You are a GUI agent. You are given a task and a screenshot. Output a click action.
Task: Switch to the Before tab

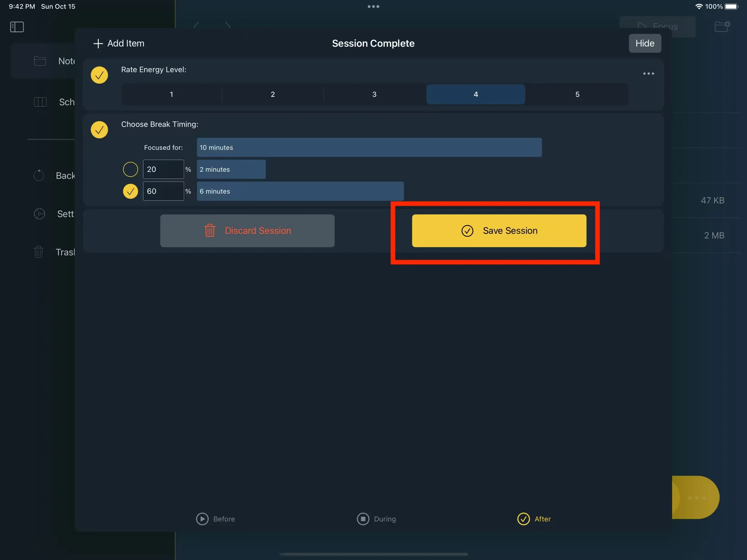point(215,519)
